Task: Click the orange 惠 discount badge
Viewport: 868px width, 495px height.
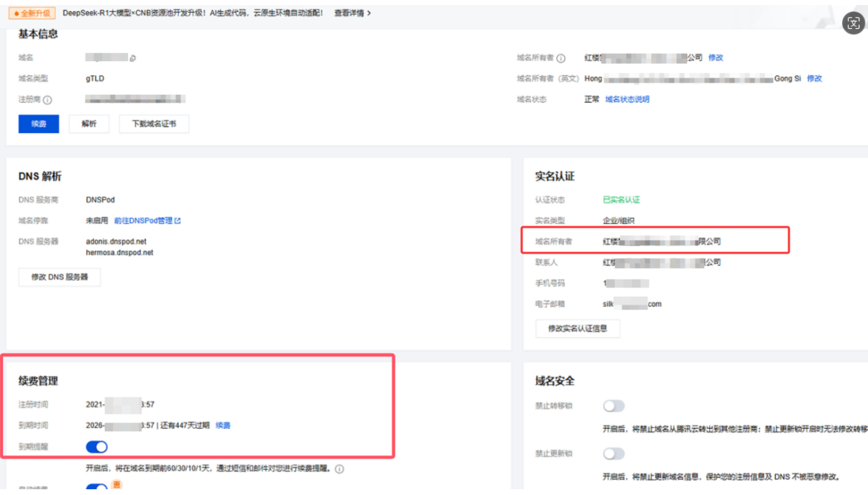Action: pyautogui.click(x=116, y=485)
